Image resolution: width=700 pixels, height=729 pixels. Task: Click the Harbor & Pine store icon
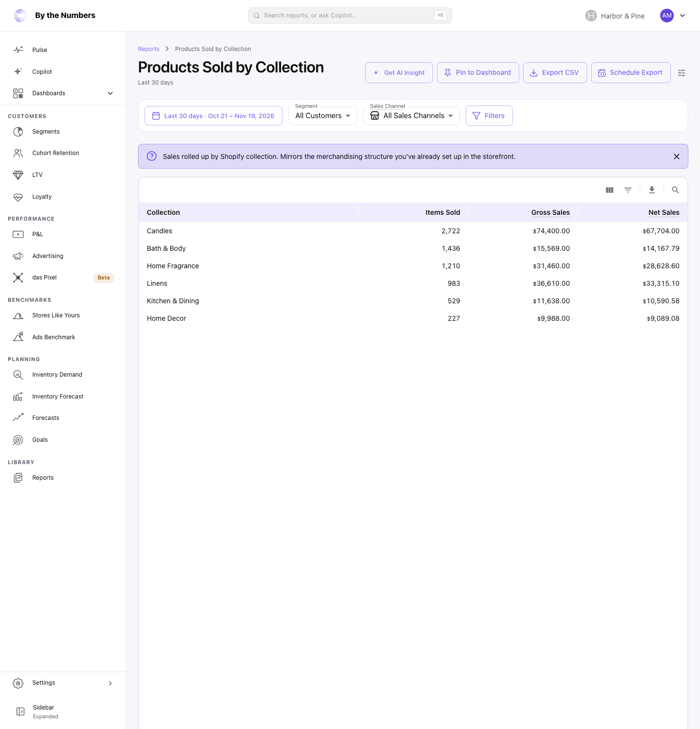pos(591,16)
